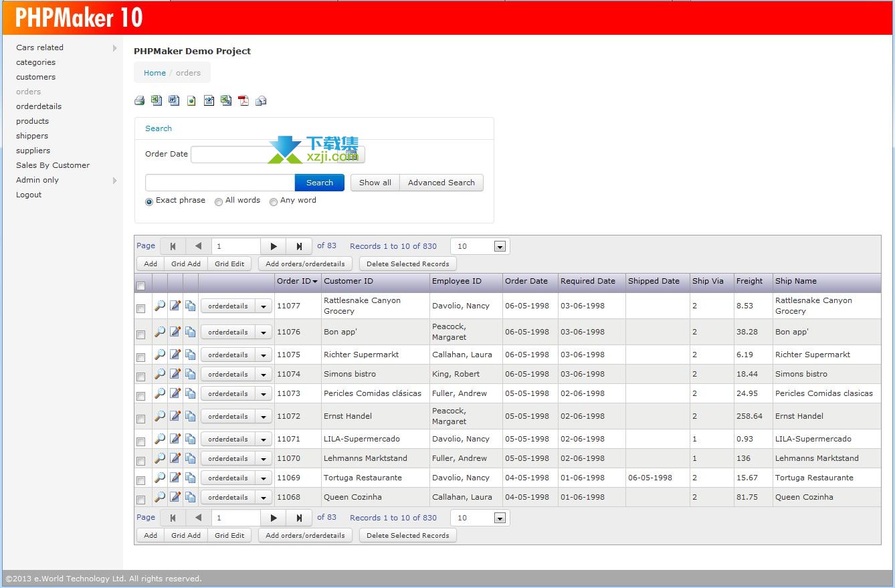Open customers in the sidebar menu
895x588 pixels.
click(x=36, y=77)
